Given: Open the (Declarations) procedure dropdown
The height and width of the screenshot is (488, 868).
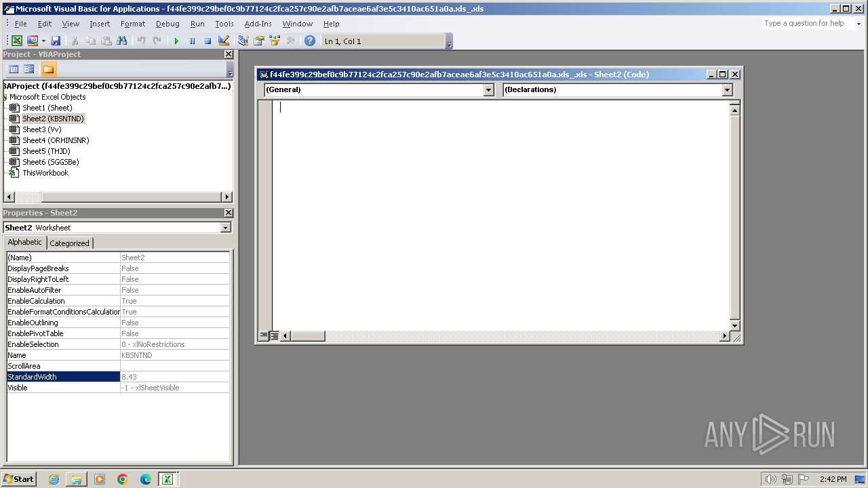Looking at the screenshot, I should point(727,89).
